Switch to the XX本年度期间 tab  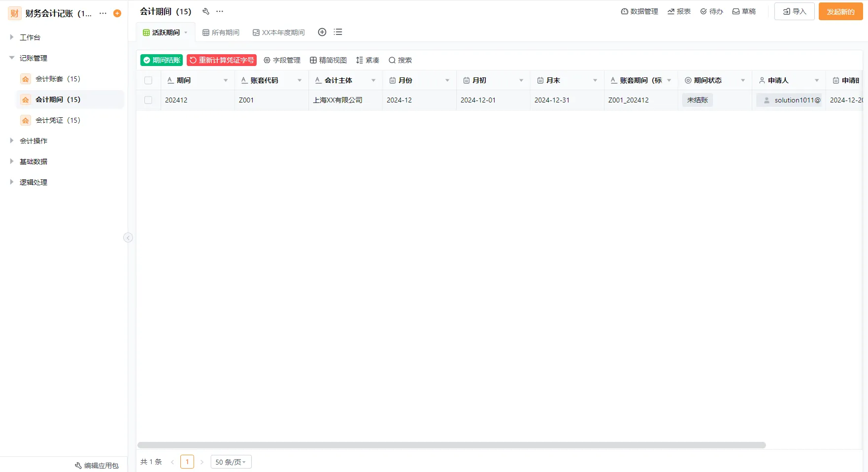pos(278,32)
